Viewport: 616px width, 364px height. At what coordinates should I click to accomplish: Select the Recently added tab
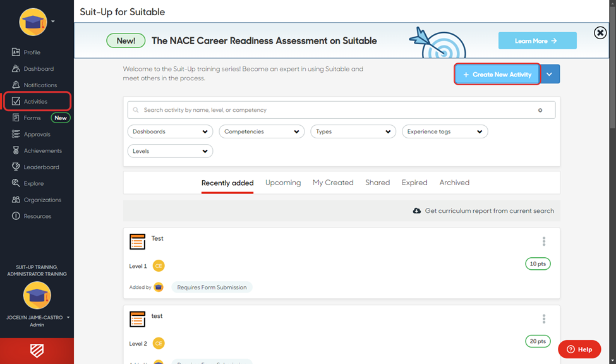[x=227, y=183]
